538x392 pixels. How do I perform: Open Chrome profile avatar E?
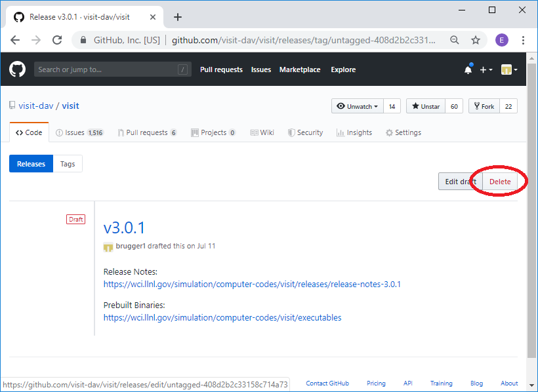(x=502, y=40)
